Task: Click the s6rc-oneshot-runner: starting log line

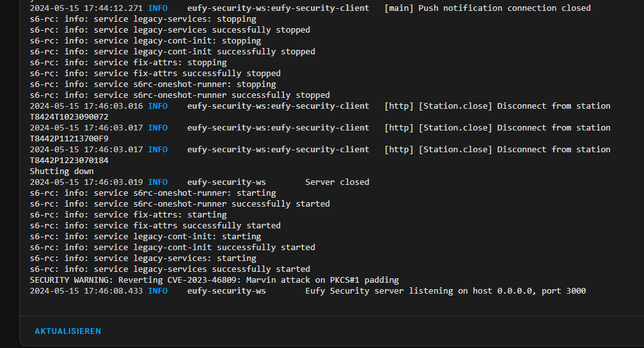Action: pyautogui.click(x=153, y=193)
